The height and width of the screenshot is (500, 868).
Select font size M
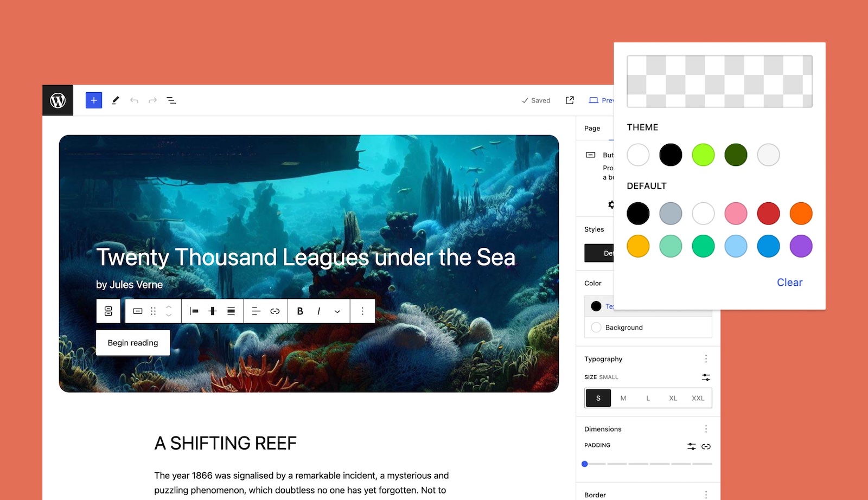(623, 398)
